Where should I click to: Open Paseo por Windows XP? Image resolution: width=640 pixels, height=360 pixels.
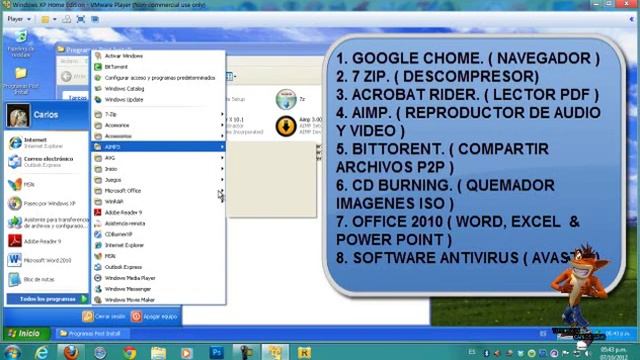click(42, 203)
